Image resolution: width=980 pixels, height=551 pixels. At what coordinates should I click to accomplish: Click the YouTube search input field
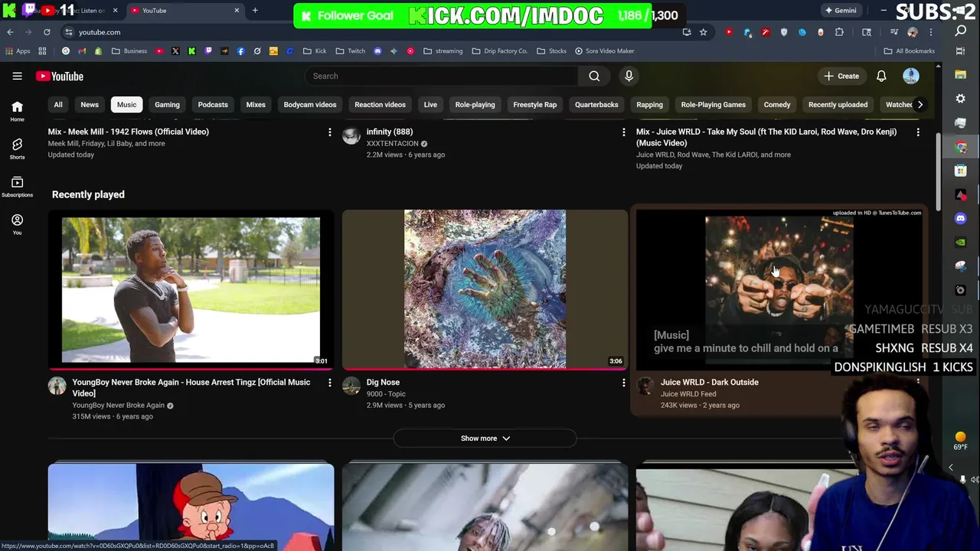tap(441, 76)
